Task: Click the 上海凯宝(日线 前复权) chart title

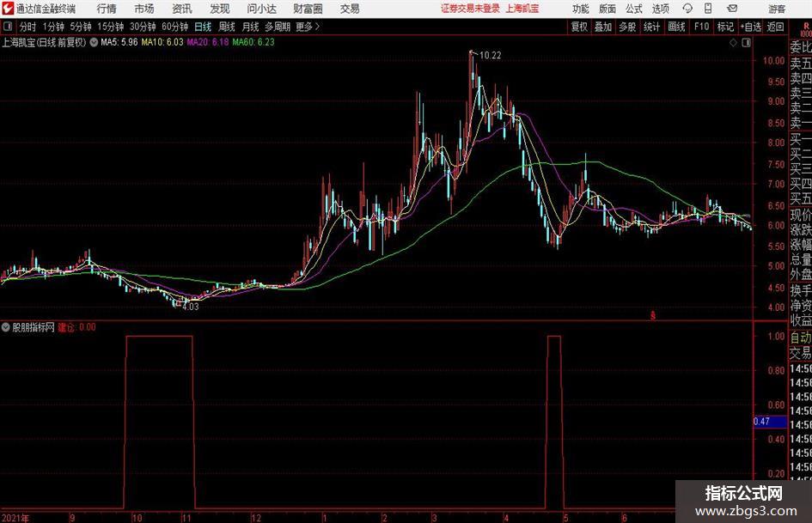Action: tap(44, 42)
